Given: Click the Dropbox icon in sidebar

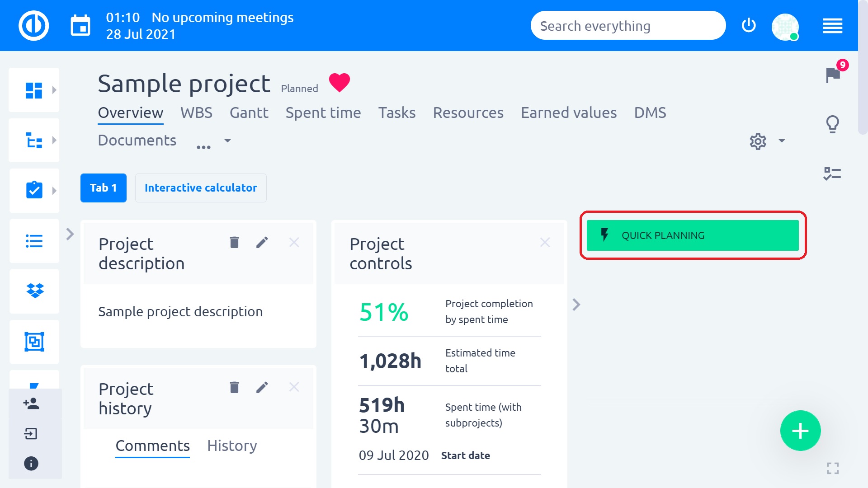Looking at the screenshot, I should click(x=35, y=291).
